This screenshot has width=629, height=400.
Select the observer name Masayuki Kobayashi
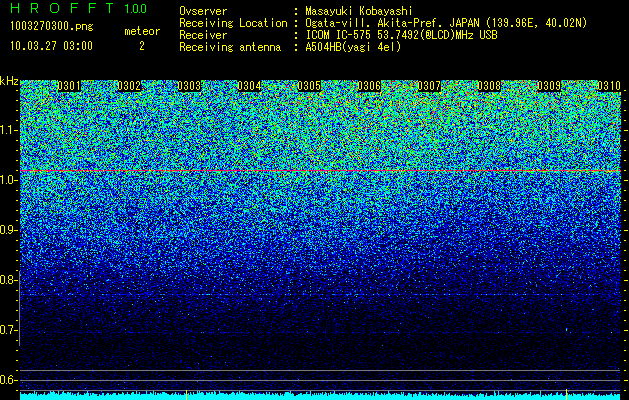pyautogui.click(x=359, y=11)
